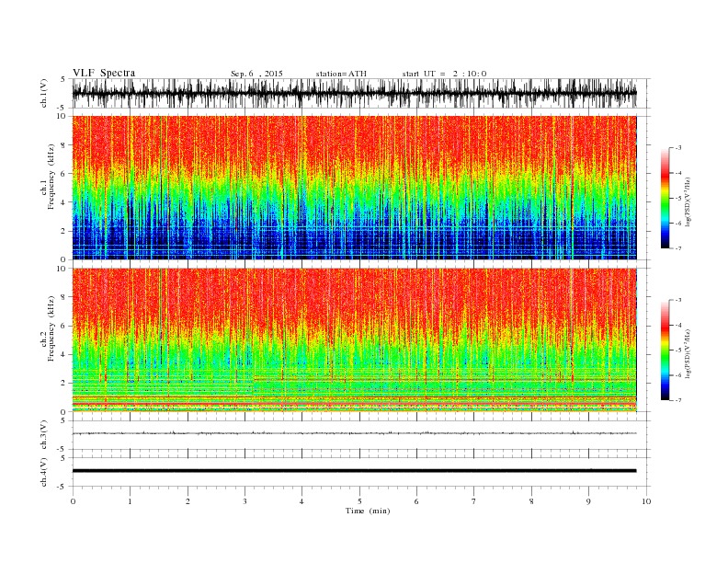The image size is (728, 563).
Task: Click the time axis tick label "9"
Action: [x=588, y=501]
